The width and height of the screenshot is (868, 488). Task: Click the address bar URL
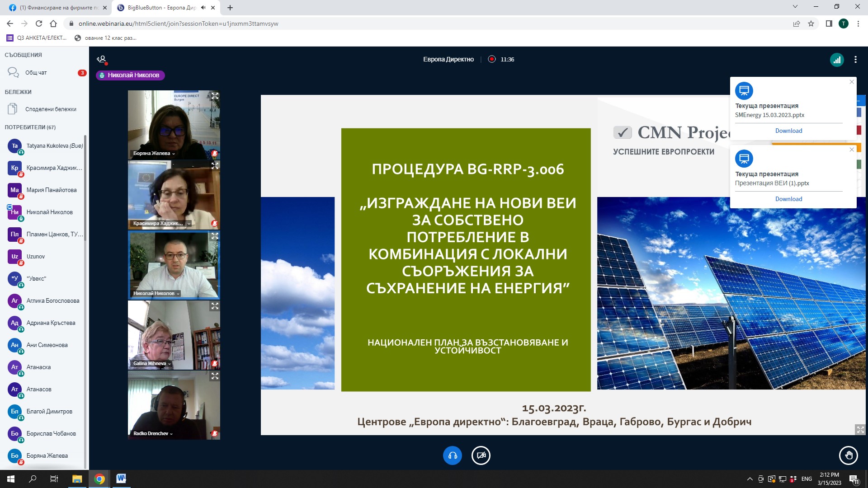(178, 23)
